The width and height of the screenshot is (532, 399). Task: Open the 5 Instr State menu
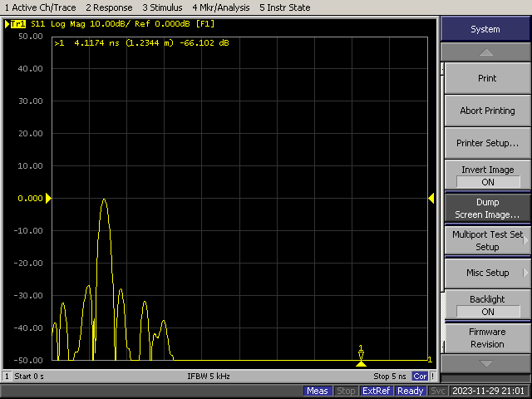284,7
